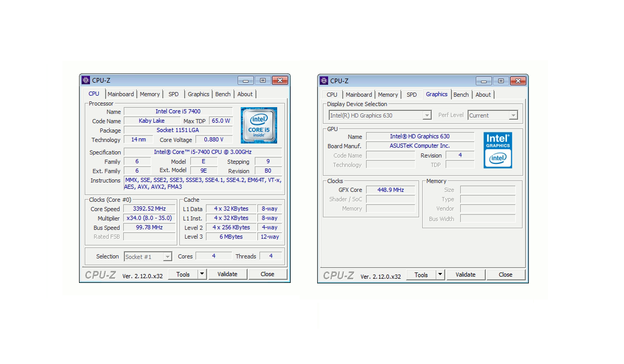Click the empty graphics Memory Size field

(x=488, y=190)
